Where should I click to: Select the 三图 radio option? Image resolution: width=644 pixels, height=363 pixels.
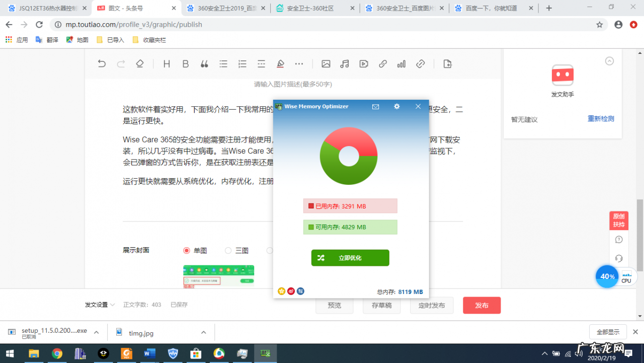tap(227, 250)
